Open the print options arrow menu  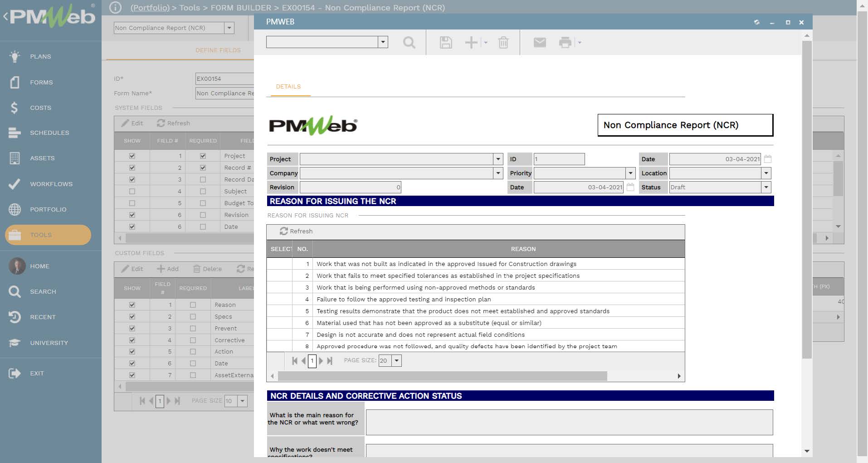(x=580, y=43)
